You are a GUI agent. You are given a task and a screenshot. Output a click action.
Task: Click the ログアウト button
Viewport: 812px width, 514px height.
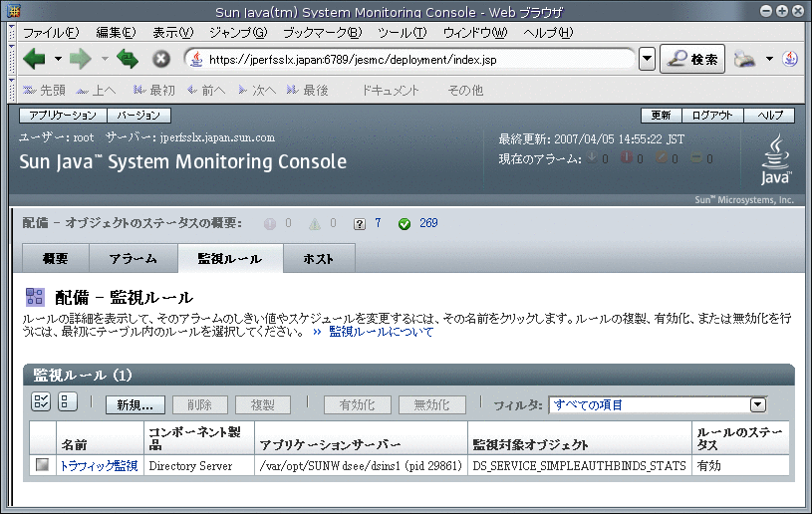[x=712, y=115]
